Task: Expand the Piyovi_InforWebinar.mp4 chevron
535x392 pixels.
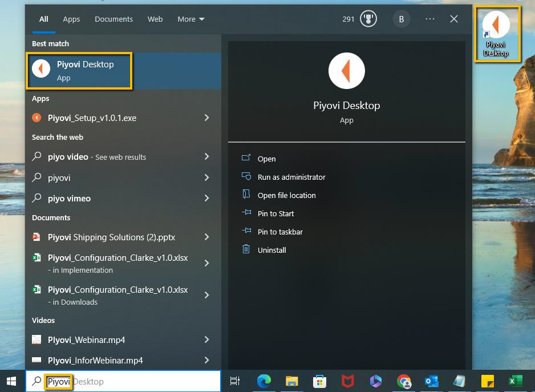Action: pyautogui.click(x=206, y=360)
